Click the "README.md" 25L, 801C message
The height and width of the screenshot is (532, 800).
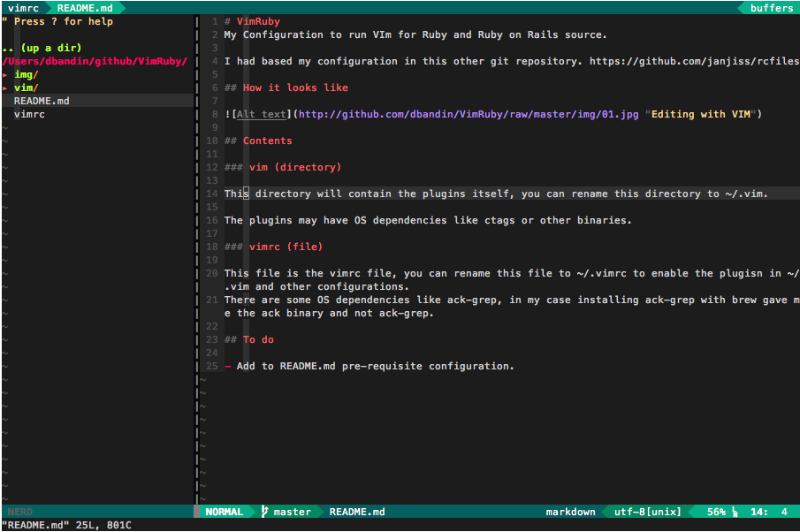(x=66, y=525)
